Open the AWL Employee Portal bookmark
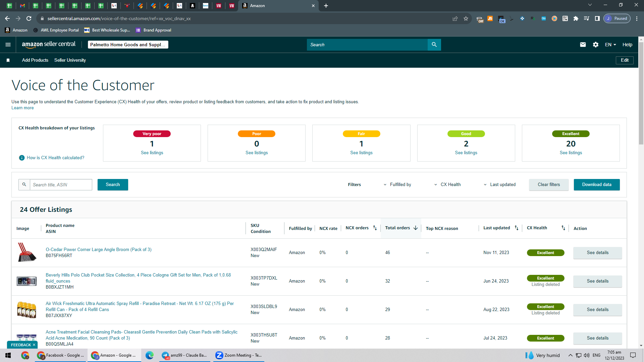This screenshot has height=362, width=644. (x=56, y=30)
